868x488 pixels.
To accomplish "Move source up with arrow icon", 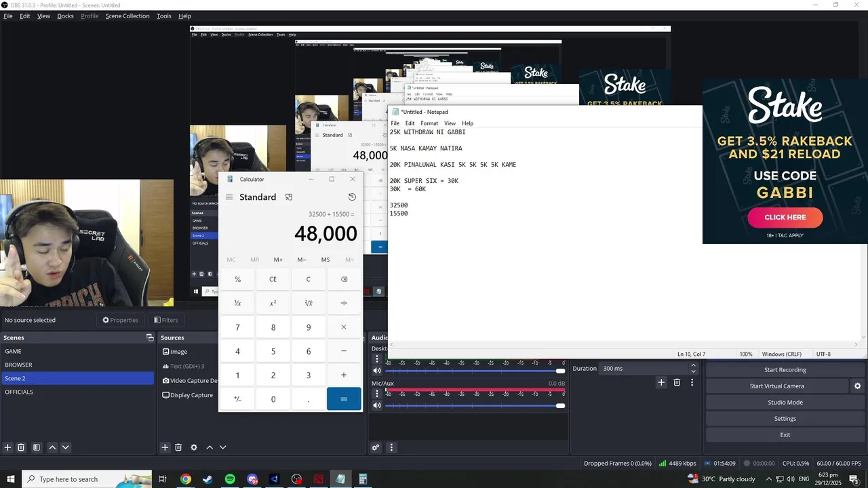I will [x=210, y=447].
